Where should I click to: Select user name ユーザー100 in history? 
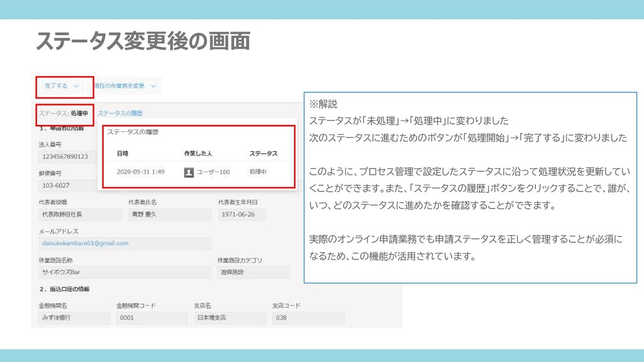[x=213, y=172]
